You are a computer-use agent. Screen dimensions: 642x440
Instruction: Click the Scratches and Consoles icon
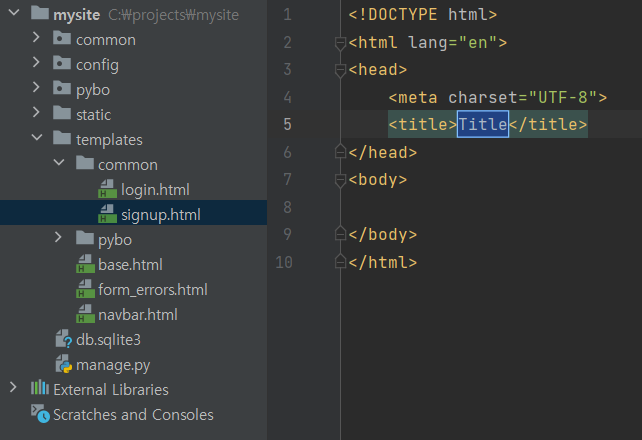coord(40,413)
